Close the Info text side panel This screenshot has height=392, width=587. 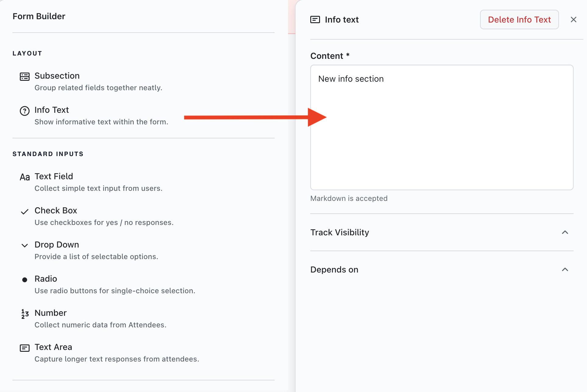point(573,20)
